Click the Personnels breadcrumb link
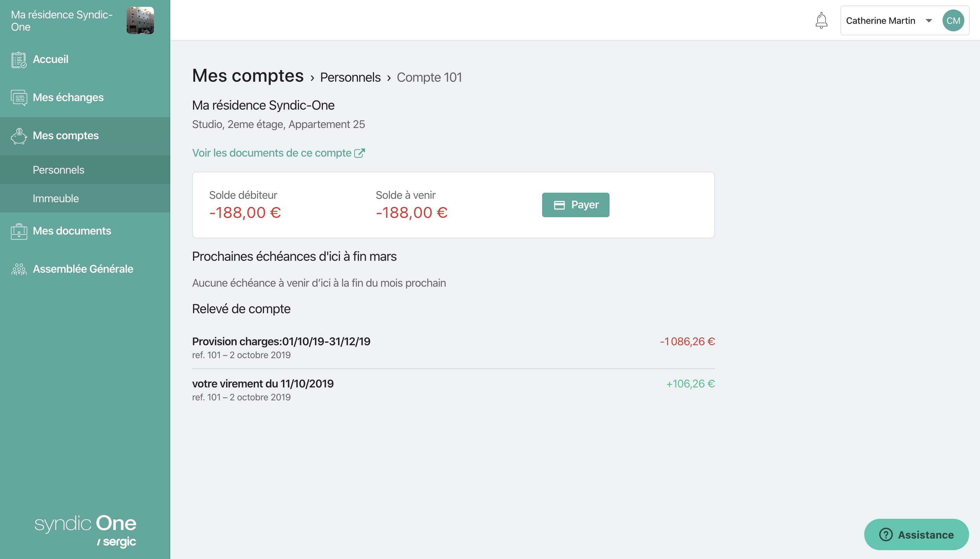The height and width of the screenshot is (559, 980). 350,77
